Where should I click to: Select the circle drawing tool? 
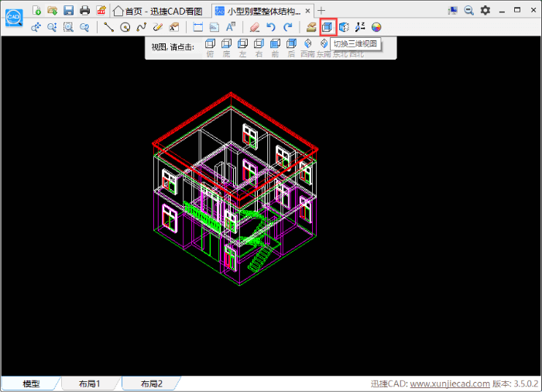point(125,27)
